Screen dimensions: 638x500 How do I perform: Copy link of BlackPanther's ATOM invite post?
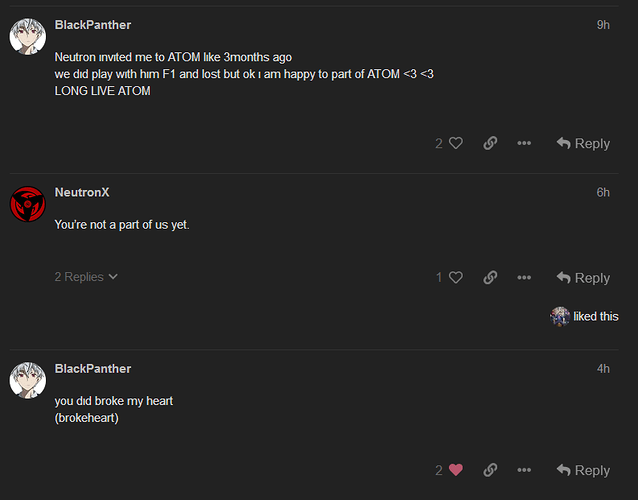[x=490, y=143]
